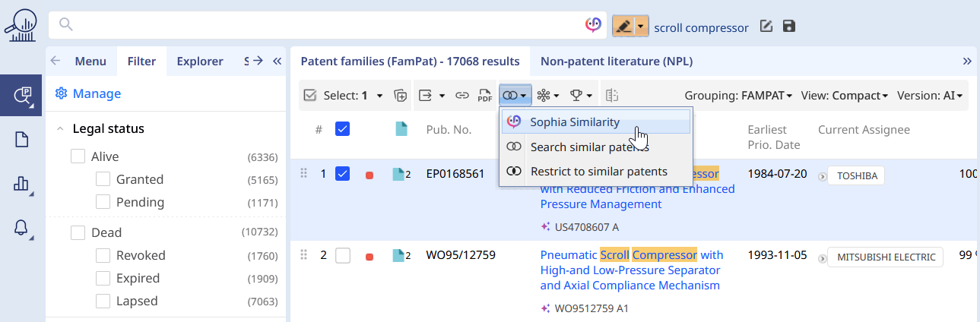This screenshot has width=980, height=322.
Task: Click the edit search name icon
Action: (766, 27)
